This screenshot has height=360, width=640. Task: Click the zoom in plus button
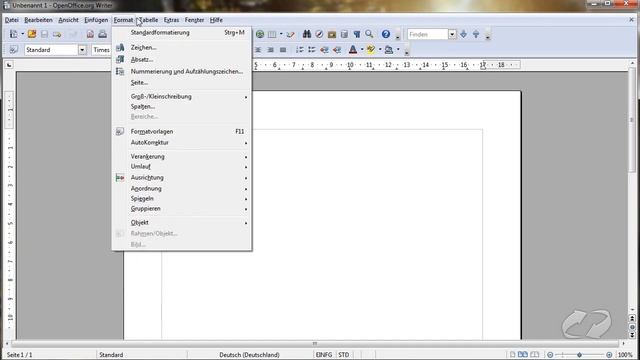click(609, 355)
